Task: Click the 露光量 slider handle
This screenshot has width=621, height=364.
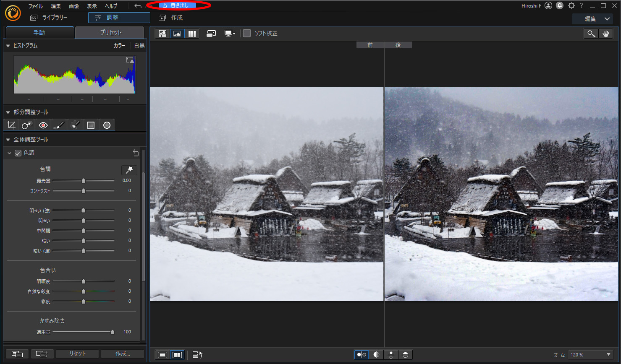Action: tap(84, 181)
